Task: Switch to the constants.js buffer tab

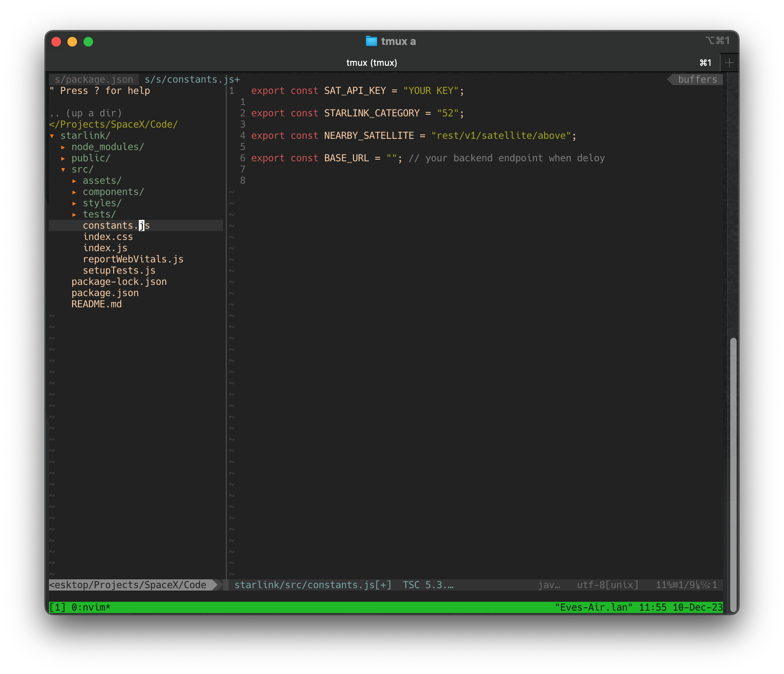Action: (191, 79)
